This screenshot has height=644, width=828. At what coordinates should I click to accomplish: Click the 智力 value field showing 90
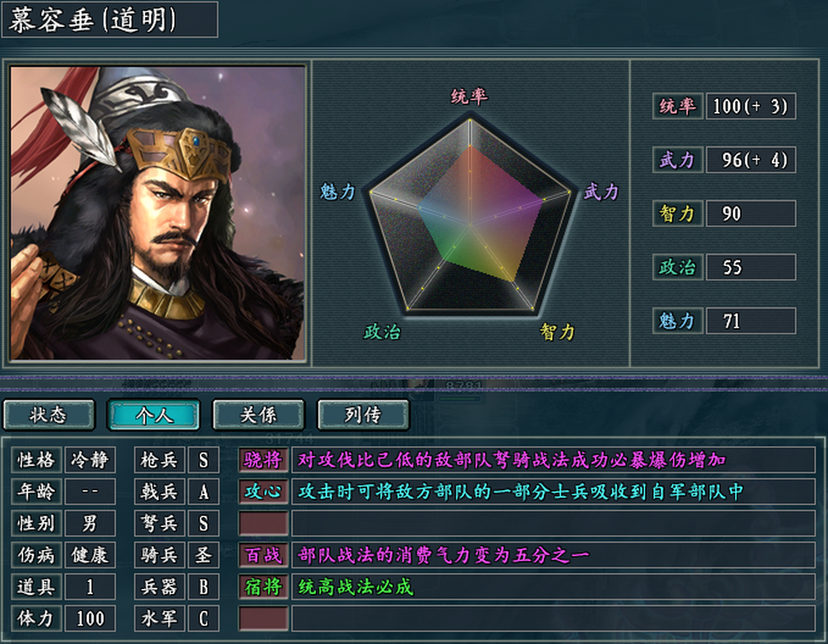[751, 214]
